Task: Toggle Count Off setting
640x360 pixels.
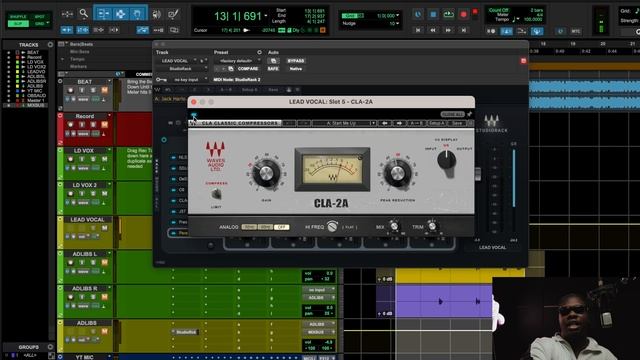Action: 498,10
